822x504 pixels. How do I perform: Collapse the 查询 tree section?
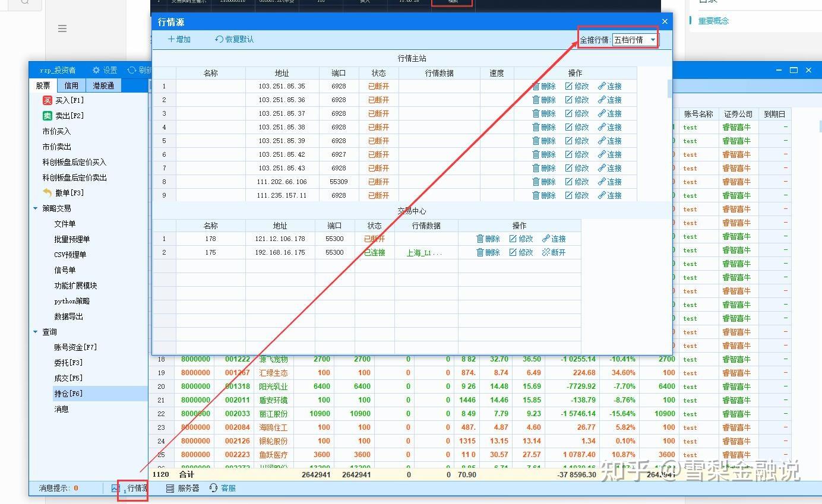click(35, 331)
